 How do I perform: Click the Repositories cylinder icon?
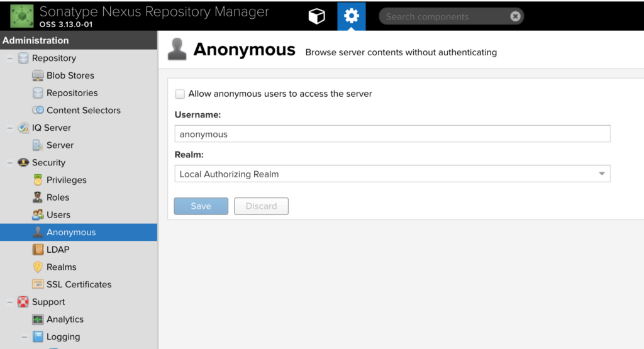pos(38,93)
